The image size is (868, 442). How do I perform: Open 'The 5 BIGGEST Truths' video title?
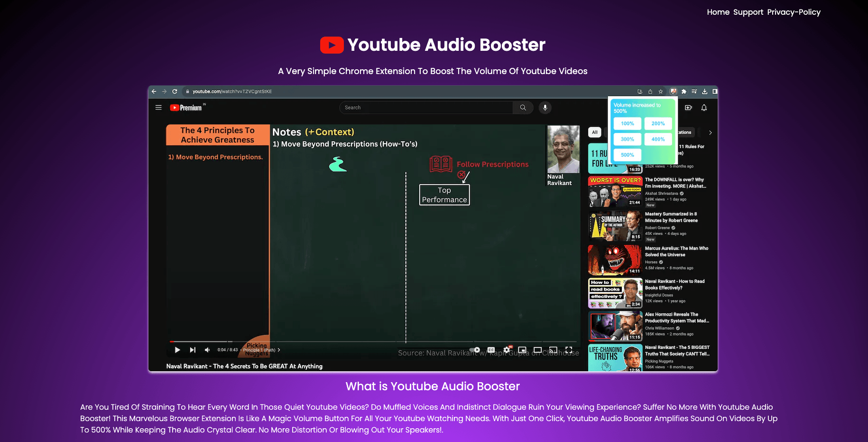[x=677, y=350]
